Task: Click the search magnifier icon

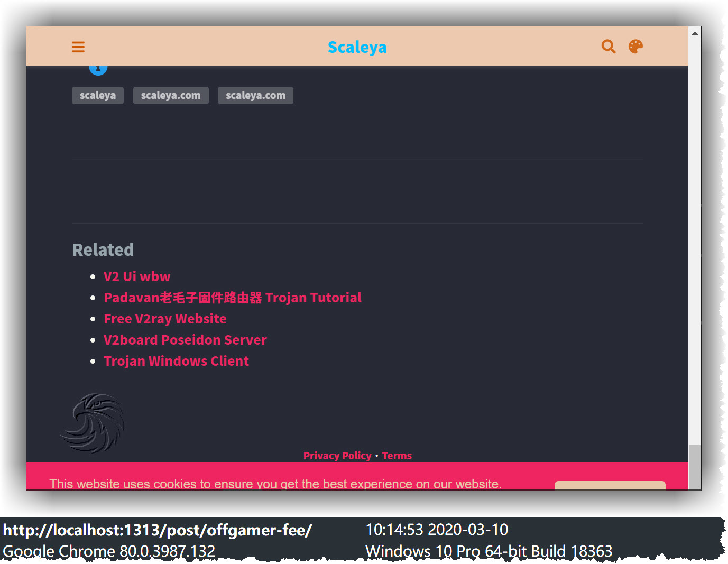Action: point(609,47)
